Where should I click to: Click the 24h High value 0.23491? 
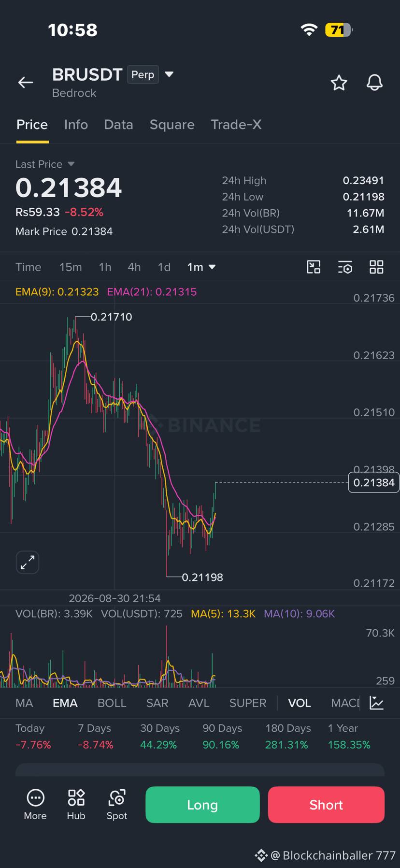pyautogui.click(x=363, y=180)
